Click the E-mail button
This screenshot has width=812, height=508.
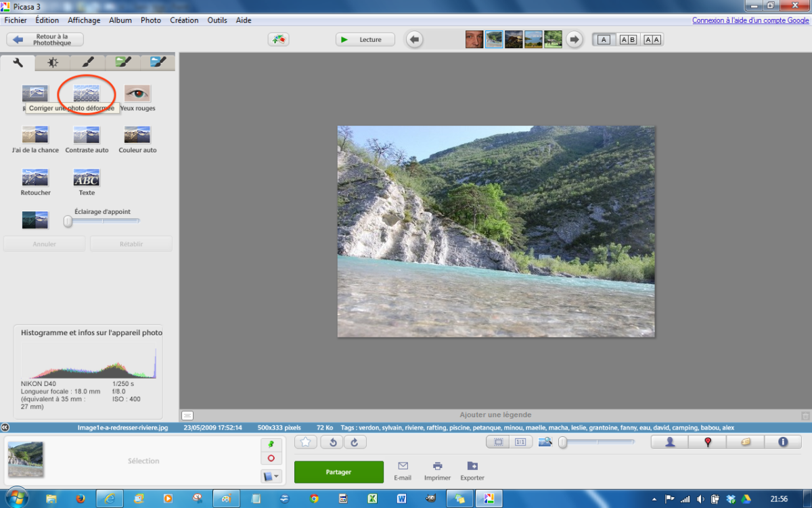(403, 471)
